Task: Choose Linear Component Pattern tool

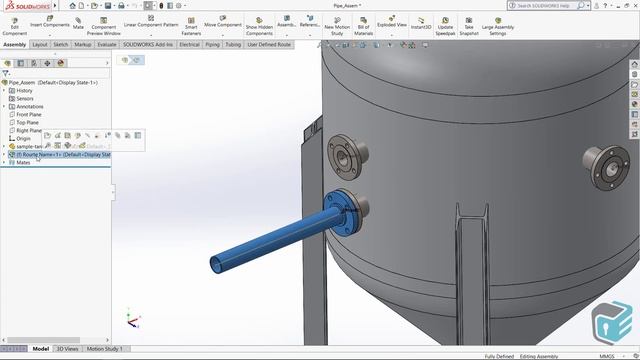Action: click(151, 22)
